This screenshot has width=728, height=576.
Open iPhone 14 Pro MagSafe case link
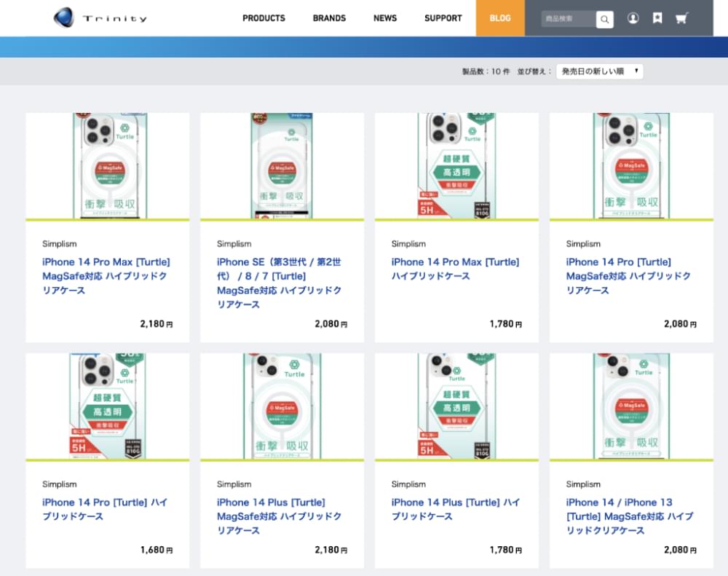coord(629,276)
